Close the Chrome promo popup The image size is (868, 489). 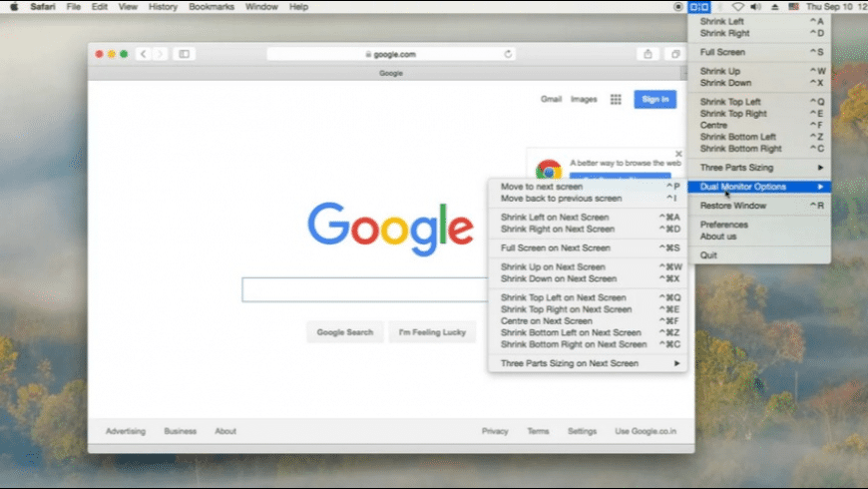pyautogui.click(x=678, y=154)
